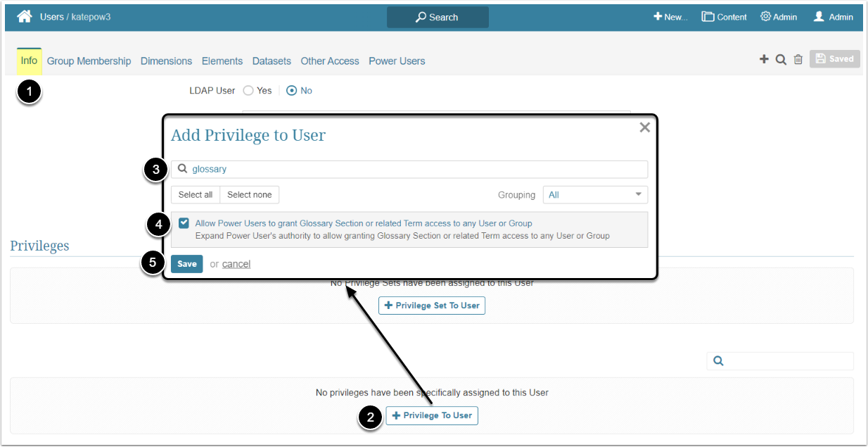
Task: Click the trash delete icon
Action: coord(798,59)
